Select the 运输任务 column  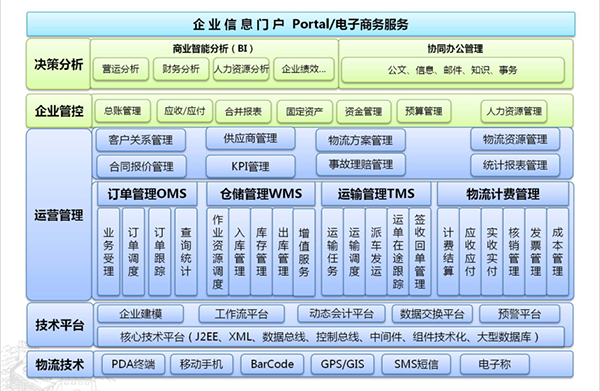pos(333,252)
